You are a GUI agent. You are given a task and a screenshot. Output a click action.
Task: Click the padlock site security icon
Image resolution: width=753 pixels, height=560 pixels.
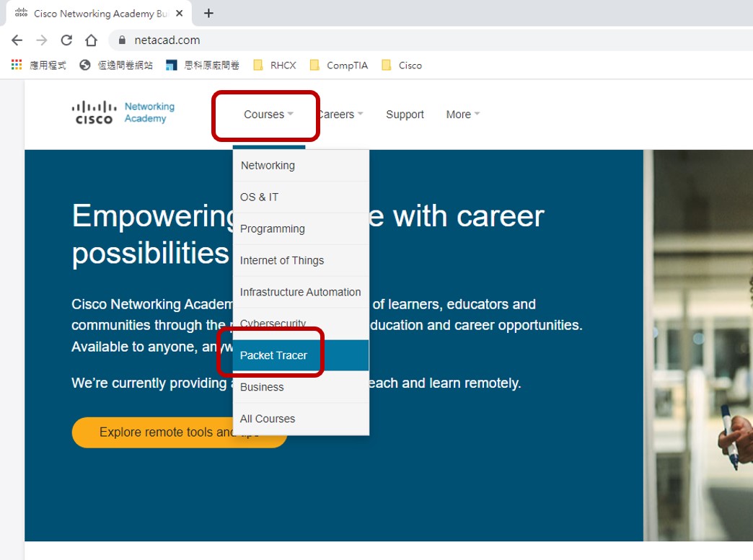click(x=122, y=40)
